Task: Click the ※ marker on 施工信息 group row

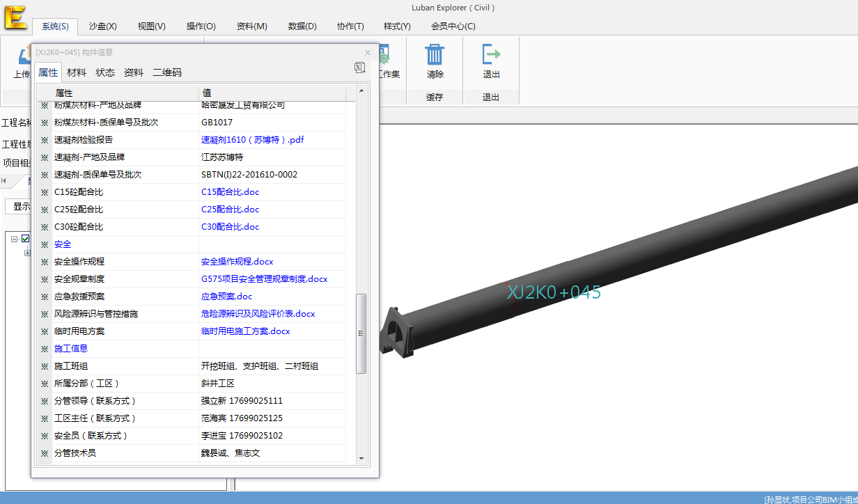Action: [x=45, y=349]
